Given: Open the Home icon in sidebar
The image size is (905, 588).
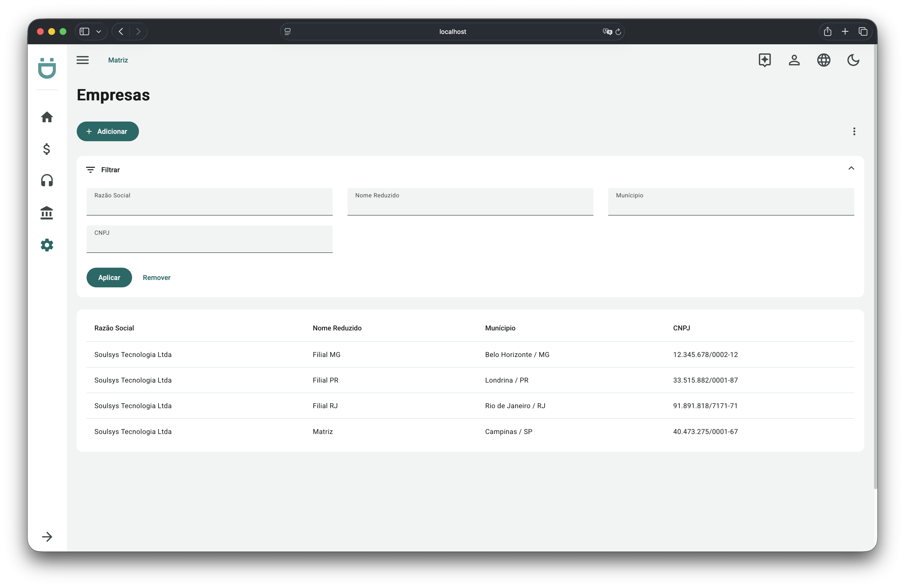Looking at the screenshot, I should 47,117.
